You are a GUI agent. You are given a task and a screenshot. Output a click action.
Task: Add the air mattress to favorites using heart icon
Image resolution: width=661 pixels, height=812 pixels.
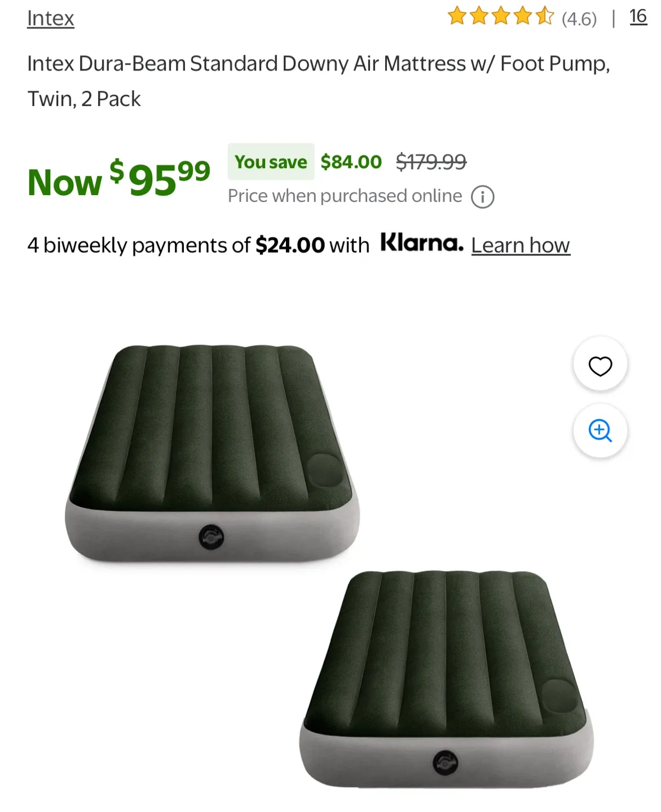(600, 365)
